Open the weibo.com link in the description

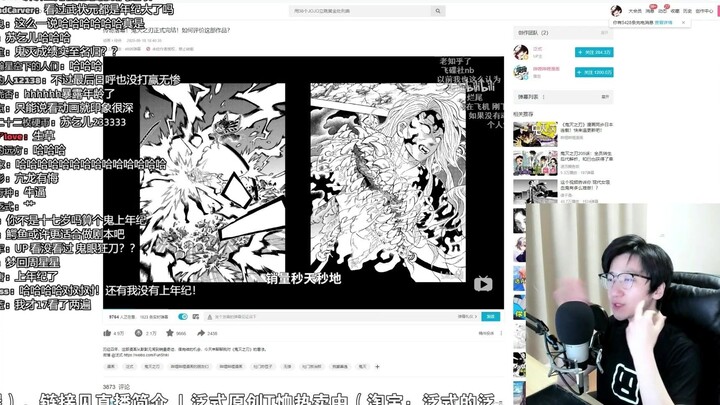click(146, 355)
